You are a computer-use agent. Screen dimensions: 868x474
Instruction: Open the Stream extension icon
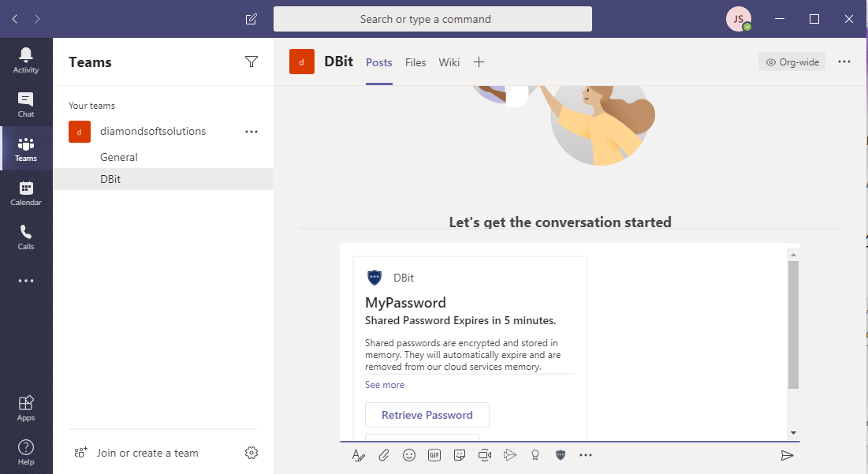[x=510, y=455]
